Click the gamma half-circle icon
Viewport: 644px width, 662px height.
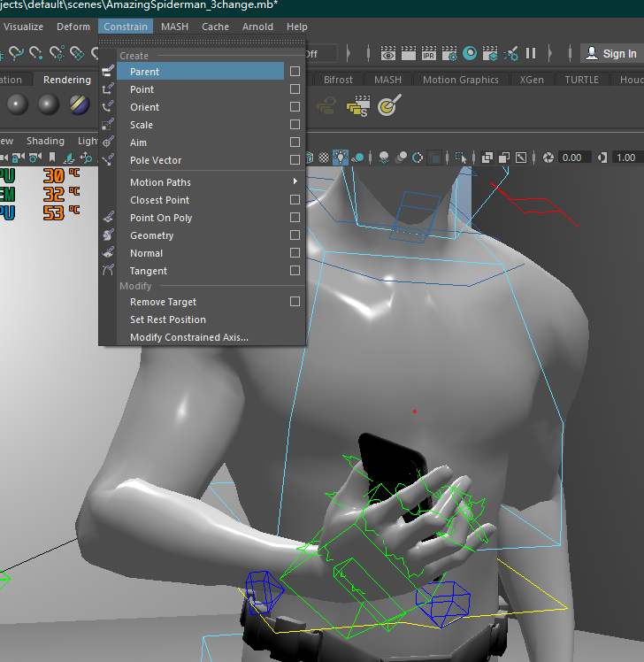(602, 158)
